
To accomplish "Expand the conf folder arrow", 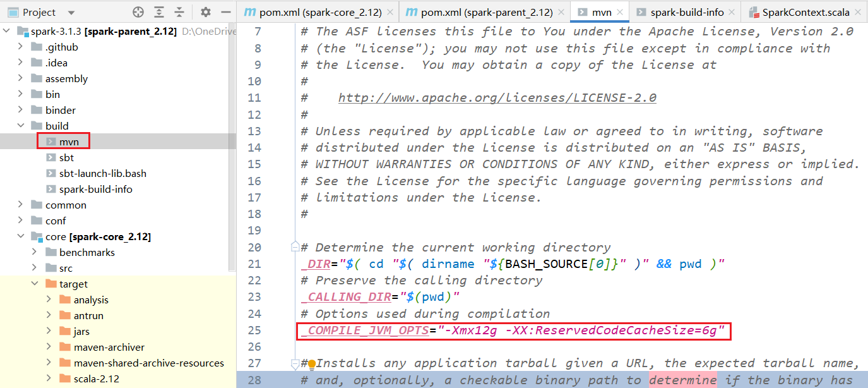I will [21, 221].
